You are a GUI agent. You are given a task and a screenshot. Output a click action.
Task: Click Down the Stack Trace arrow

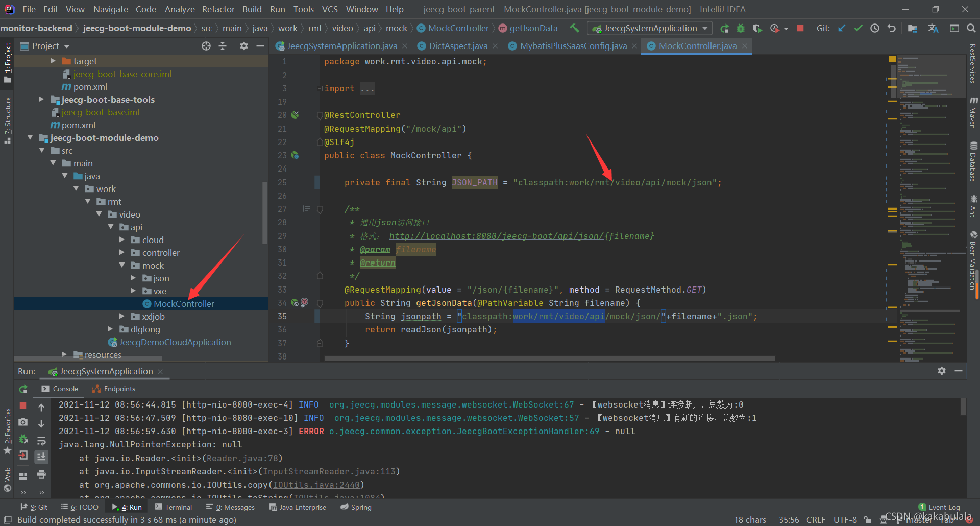[x=41, y=424]
